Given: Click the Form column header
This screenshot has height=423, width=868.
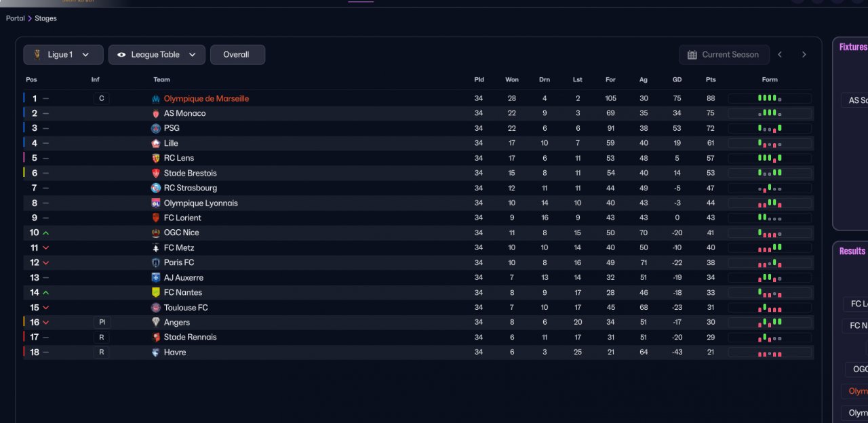Looking at the screenshot, I should [x=770, y=80].
